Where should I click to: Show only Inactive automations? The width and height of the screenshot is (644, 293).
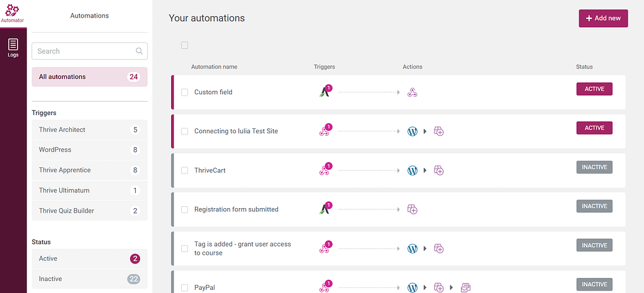point(89,279)
